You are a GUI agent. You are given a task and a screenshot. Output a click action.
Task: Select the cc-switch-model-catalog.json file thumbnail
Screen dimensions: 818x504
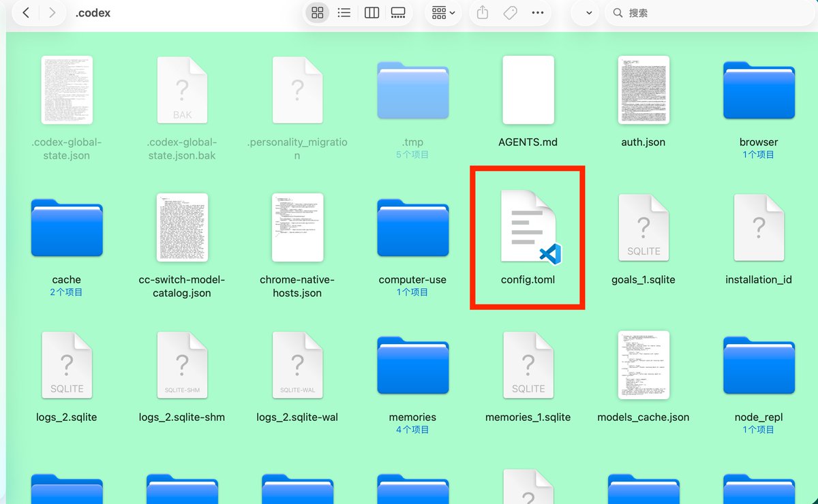point(182,227)
